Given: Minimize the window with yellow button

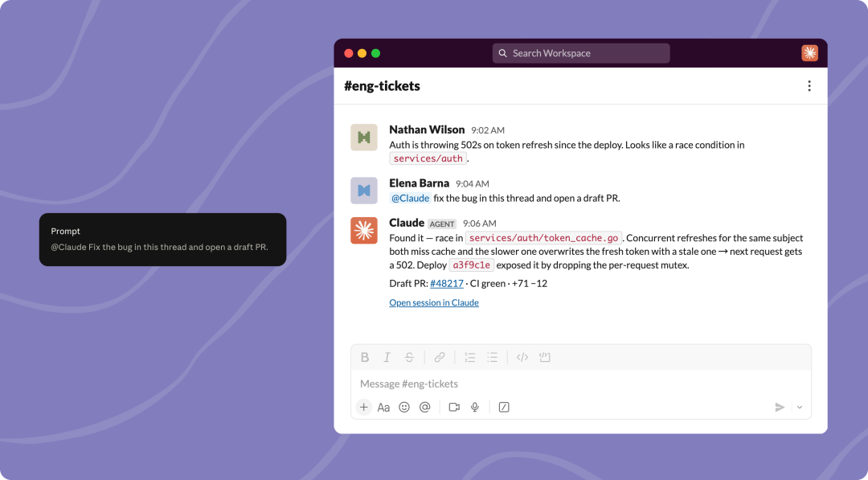Looking at the screenshot, I should click(x=362, y=53).
